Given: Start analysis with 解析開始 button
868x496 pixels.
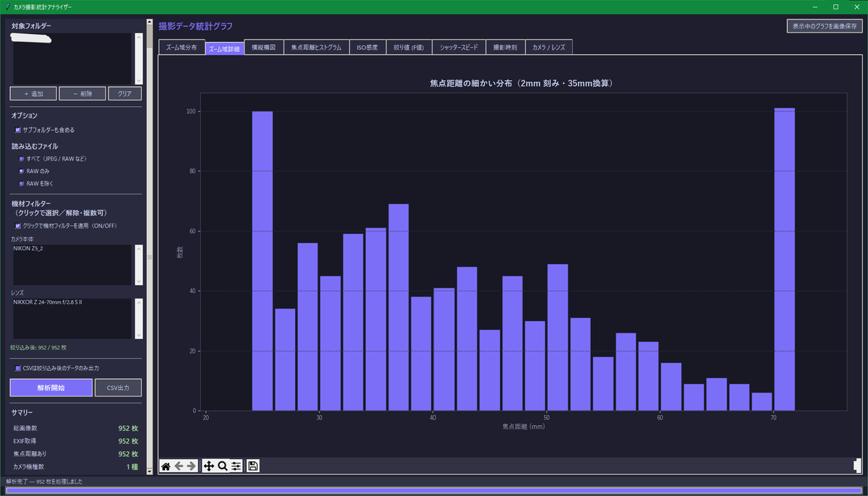Looking at the screenshot, I should click(x=51, y=388).
